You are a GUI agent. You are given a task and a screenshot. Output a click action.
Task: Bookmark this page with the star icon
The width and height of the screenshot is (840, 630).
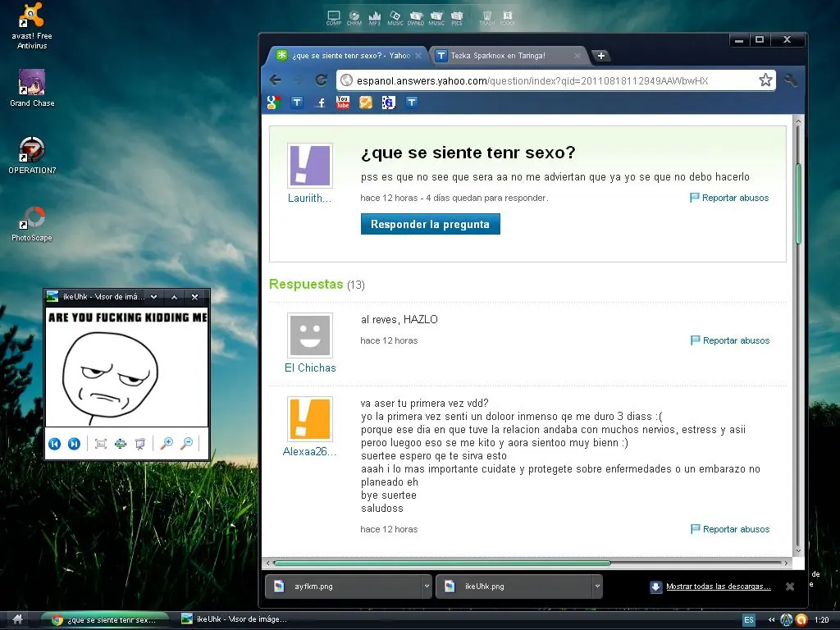pyautogui.click(x=765, y=80)
